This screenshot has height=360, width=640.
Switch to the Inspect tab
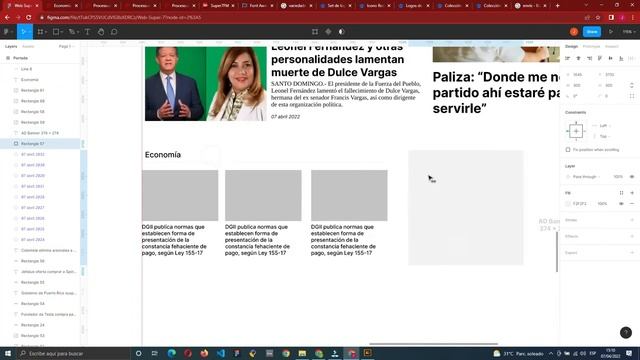611,47
